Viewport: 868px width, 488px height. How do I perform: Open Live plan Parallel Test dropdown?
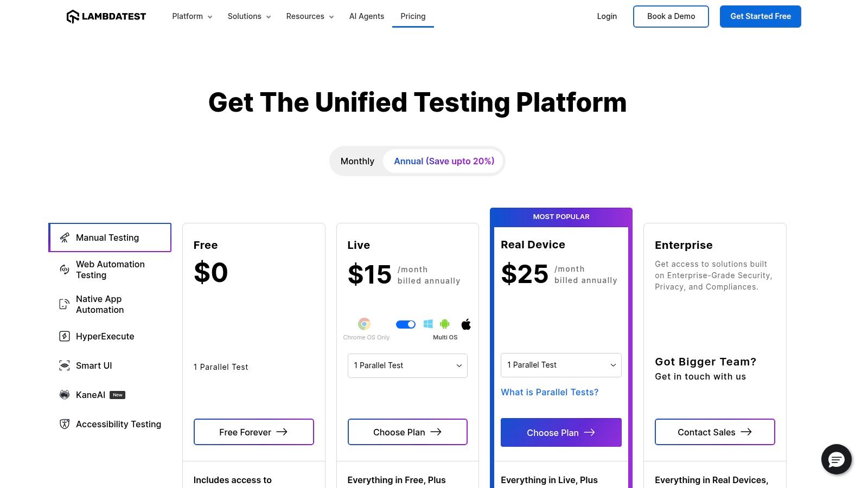(407, 365)
